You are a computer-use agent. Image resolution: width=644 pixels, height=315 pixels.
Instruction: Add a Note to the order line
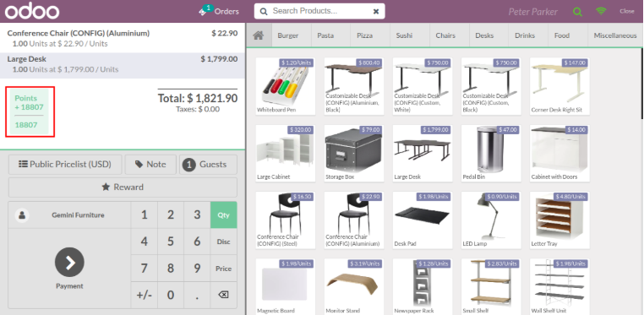click(150, 165)
